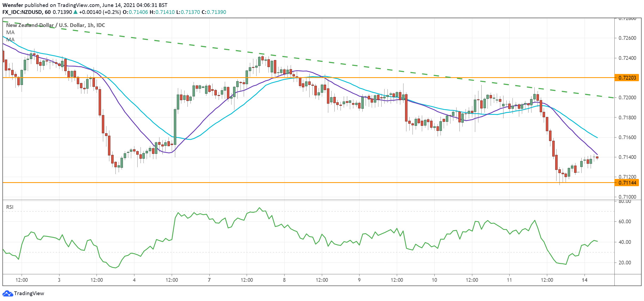644x301 pixels.
Task: Click the last candlestick near 0.71400
Action: pyautogui.click(x=597, y=158)
